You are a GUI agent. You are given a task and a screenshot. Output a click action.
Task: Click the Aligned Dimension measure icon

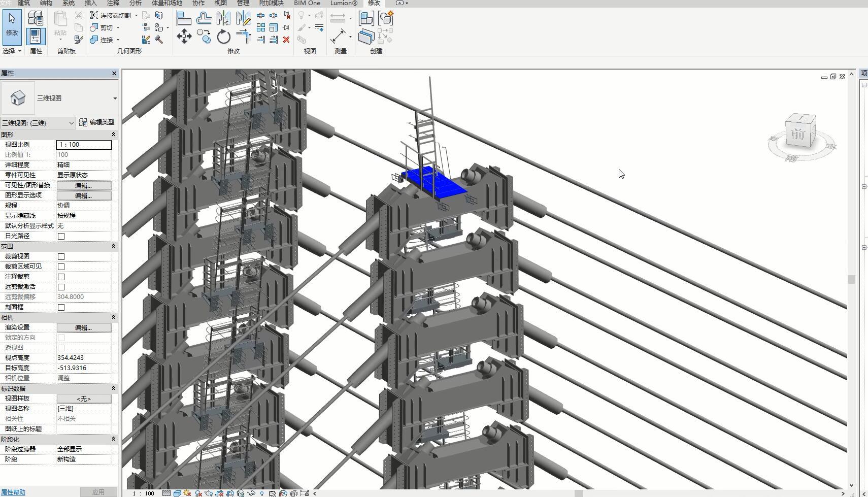[x=338, y=37]
